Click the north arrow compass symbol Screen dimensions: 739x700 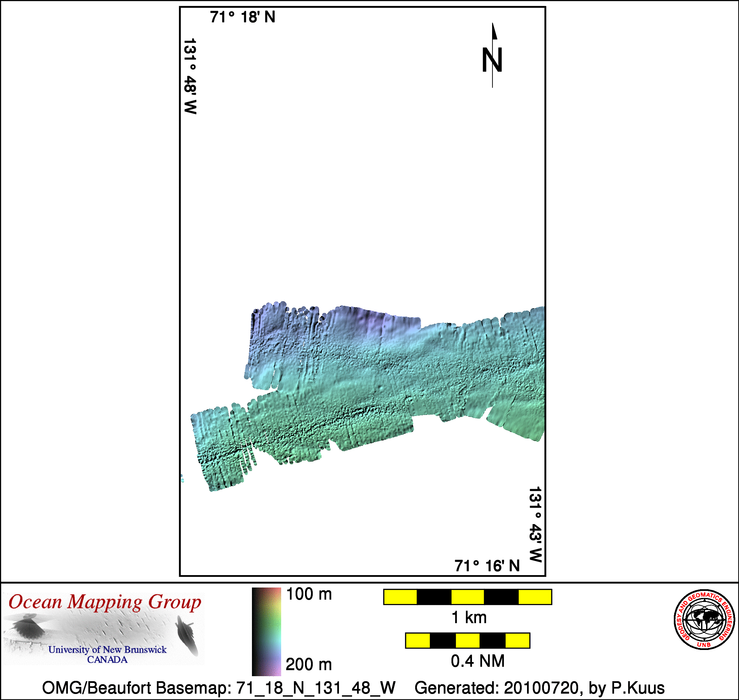click(x=492, y=56)
